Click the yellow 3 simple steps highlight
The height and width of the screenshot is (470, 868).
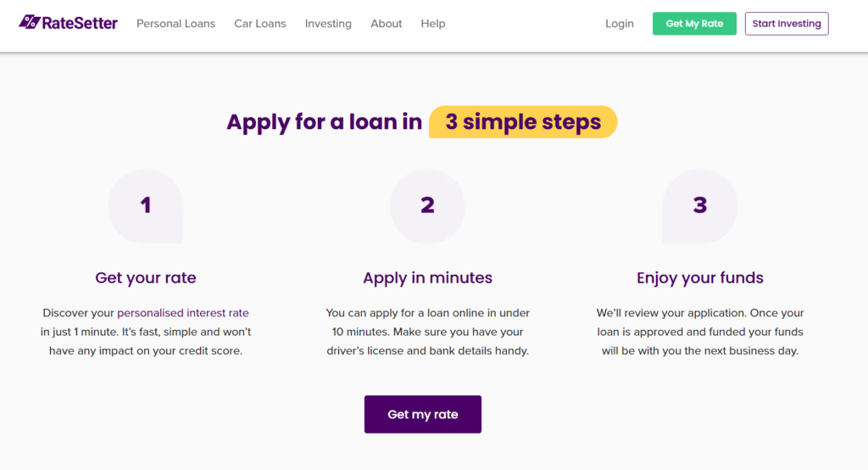[x=523, y=122]
